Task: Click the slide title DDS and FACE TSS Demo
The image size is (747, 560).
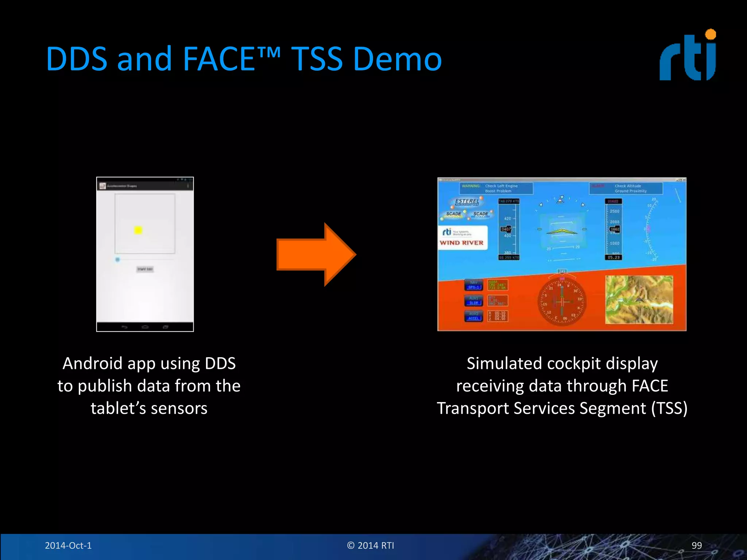Action: [x=244, y=59]
